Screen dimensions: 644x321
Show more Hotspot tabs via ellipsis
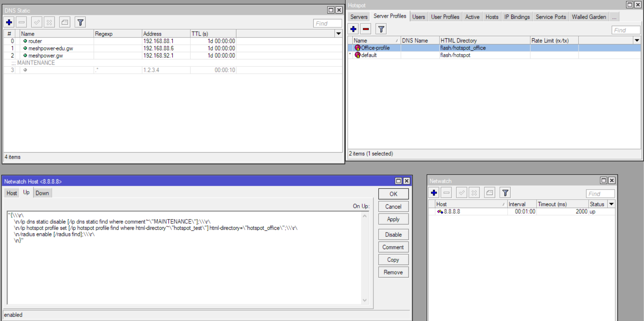click(x=614, y=17)
